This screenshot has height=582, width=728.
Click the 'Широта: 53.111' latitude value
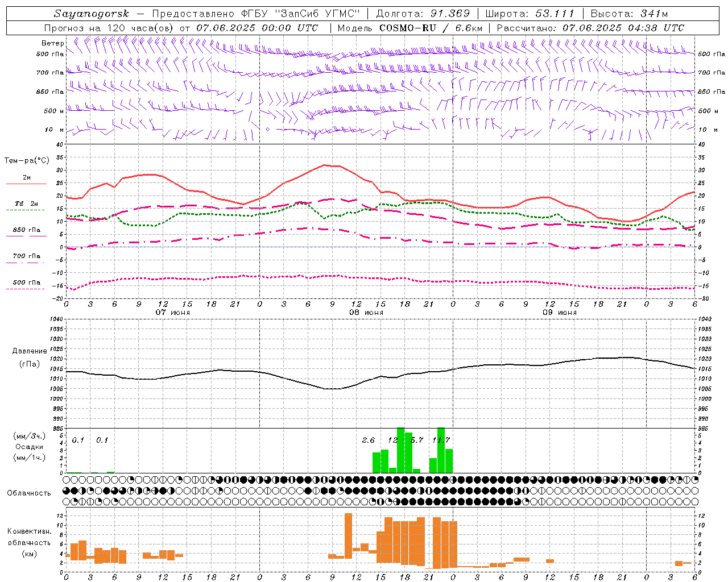point(530,14)
